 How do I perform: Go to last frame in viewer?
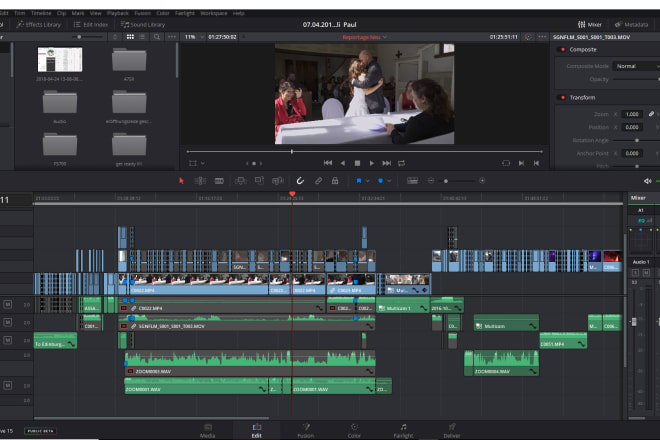click(x=386, y=163)
